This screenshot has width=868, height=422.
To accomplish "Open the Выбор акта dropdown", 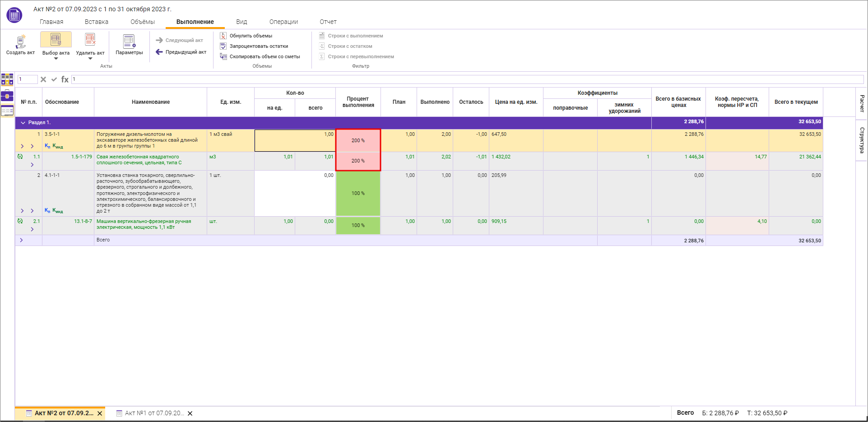I will coord(56,58).
